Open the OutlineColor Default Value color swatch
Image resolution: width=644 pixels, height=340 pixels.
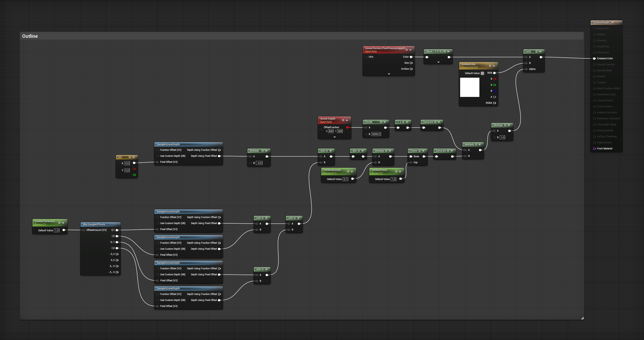pyautogui.click(x=482, y=73)
